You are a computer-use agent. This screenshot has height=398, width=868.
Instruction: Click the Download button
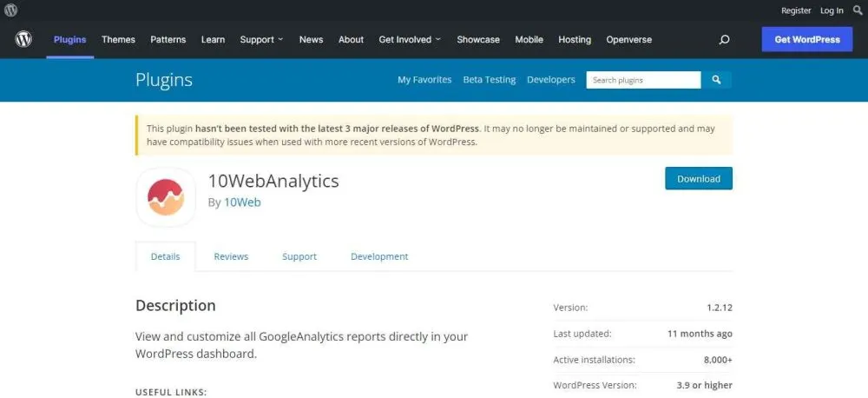[x=699, y=178]
